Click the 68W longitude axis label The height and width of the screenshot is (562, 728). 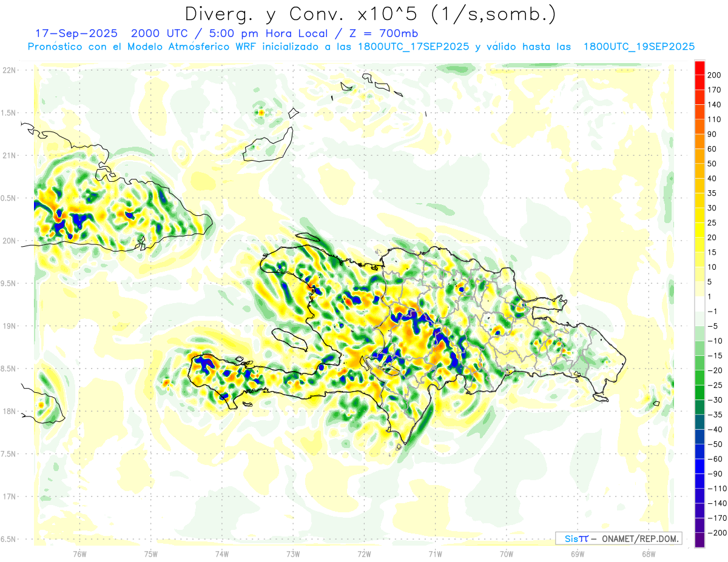coord(649,554)
